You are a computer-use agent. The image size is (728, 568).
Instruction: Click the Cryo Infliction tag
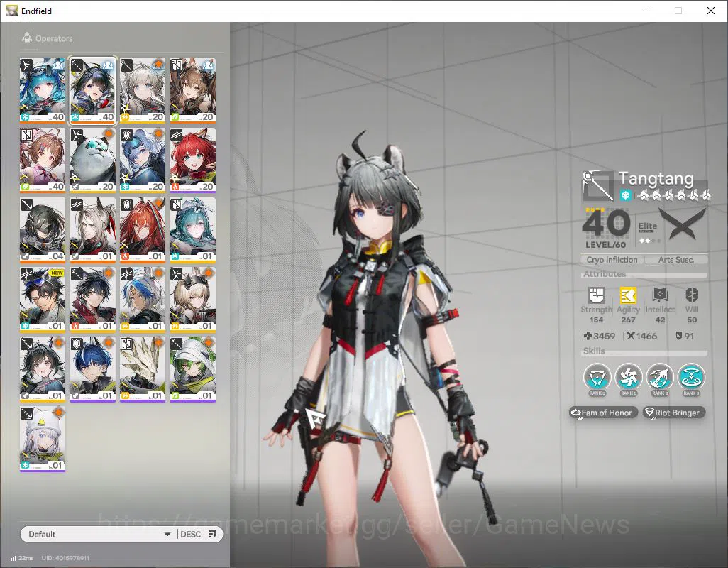click(612, 260)
